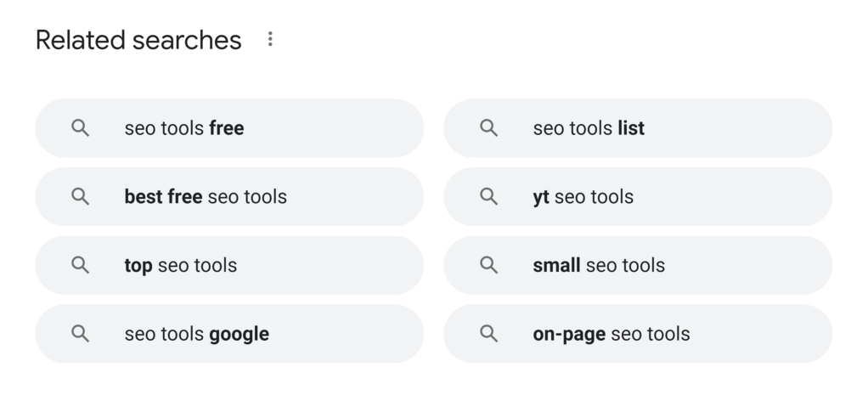Image resolution: width=868 pixels, height=395 pixels.
Task: Click the search icon next to 'on-page seo tools'
Action: tap(488, 334)
